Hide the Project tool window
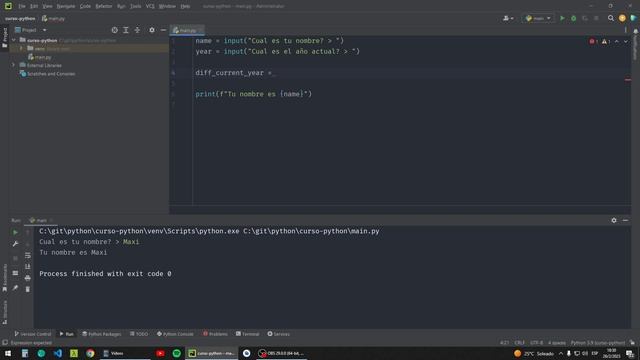This screenshot has width=640, height=360. click(163, 30)
